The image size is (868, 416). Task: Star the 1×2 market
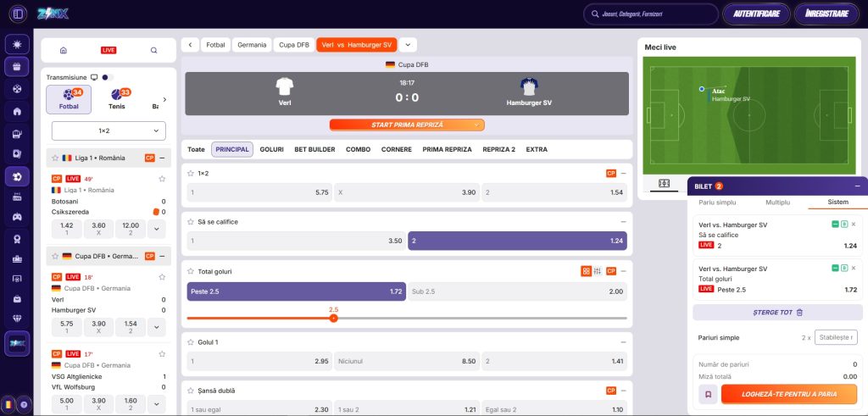pyautogui.click(x=191, y=173)
